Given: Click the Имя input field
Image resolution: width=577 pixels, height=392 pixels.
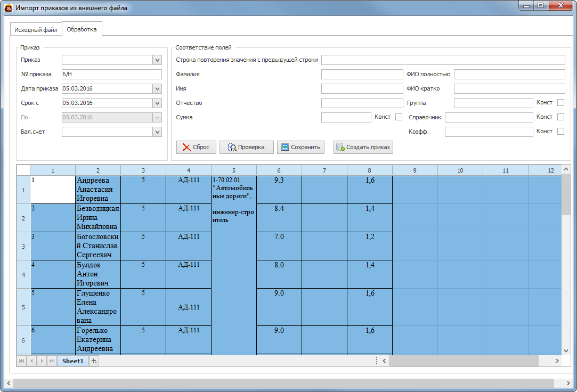Looking at the screenshot, I should pyautogui.click(x=362, y=88).
